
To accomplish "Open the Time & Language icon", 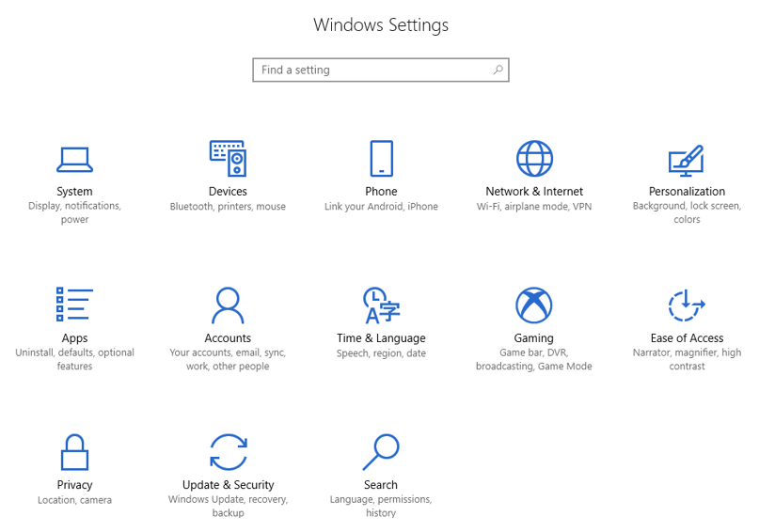I will tap(381, 305).
